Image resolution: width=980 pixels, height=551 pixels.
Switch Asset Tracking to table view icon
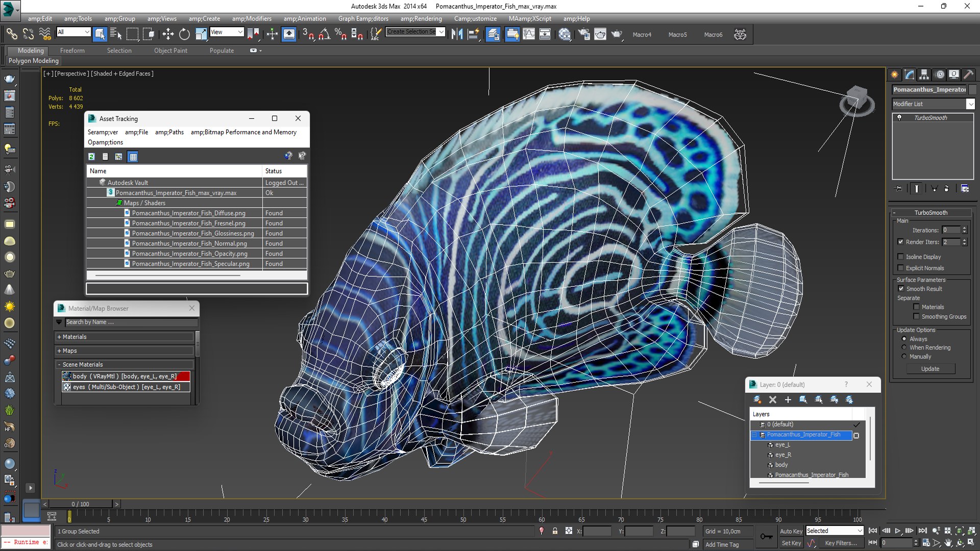pyautogui.click(x=133, y=157)
